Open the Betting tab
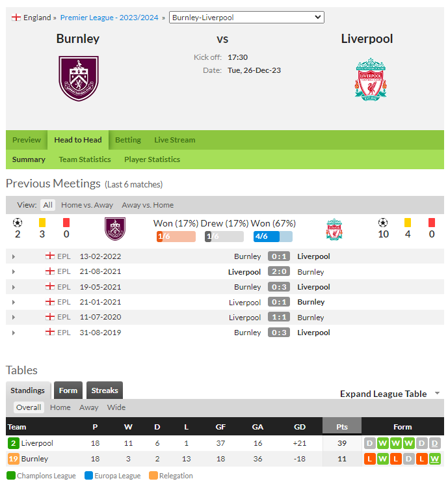 128,140
